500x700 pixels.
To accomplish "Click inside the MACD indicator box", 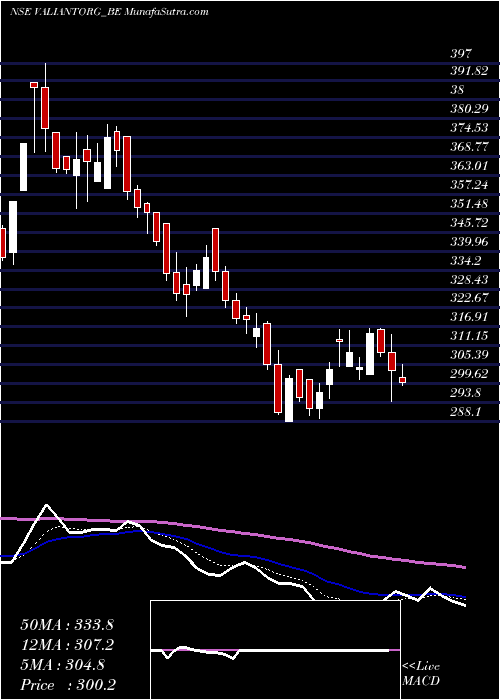I will click(275, 650).
